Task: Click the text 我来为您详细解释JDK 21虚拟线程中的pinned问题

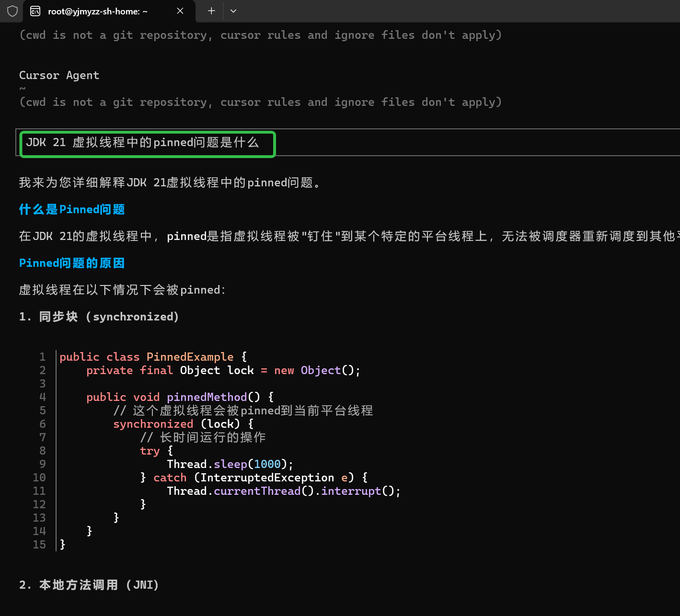Action: [170, 183]
